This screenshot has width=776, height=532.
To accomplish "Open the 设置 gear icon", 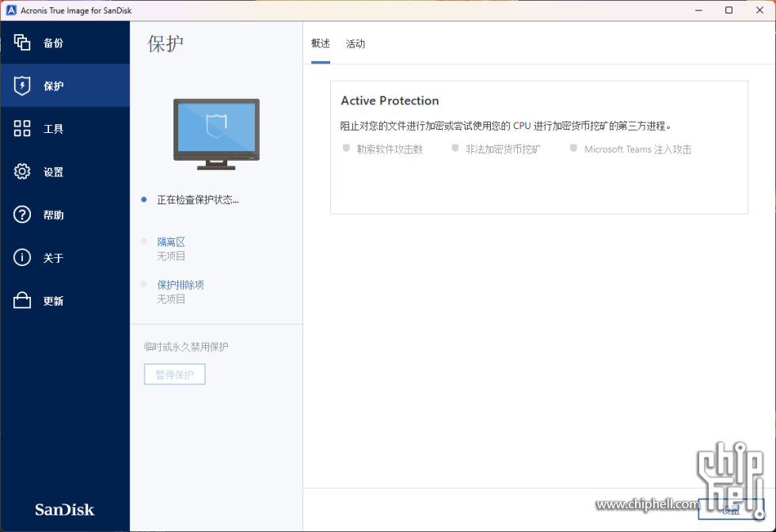I will (22, 171).
